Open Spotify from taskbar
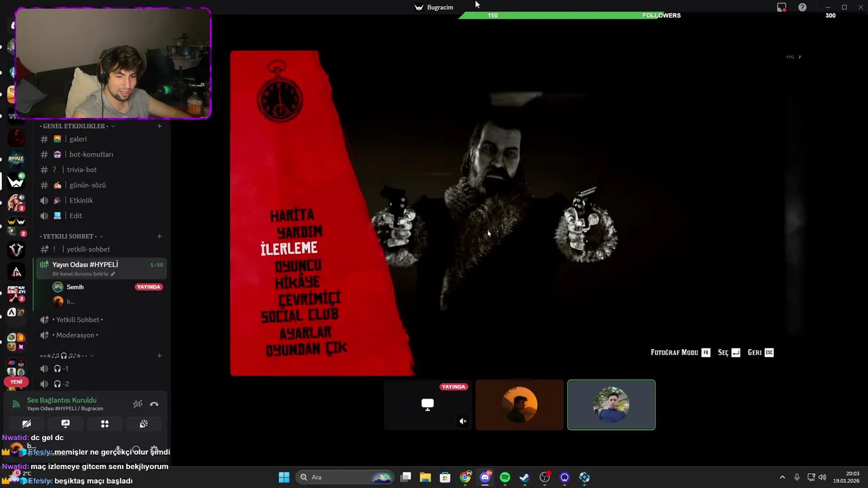 pyautogui.click(x=505, y=477)
